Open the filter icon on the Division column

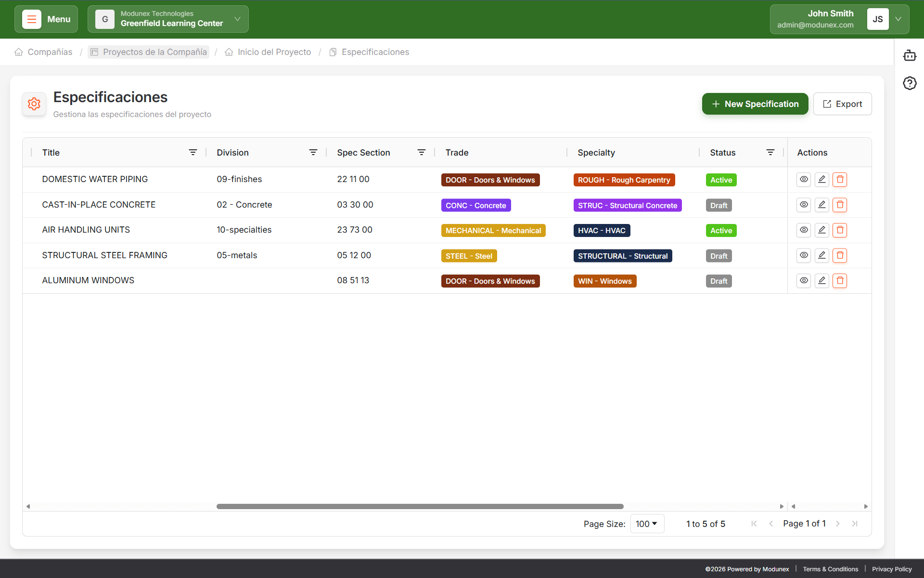[313, 152]
